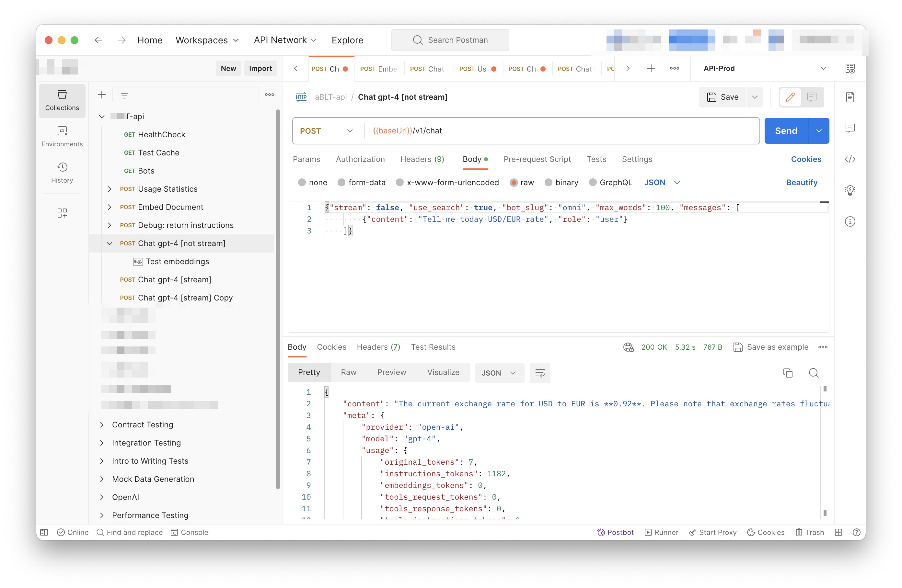Expand the Contract Testing collection

[x=102, y=424]
